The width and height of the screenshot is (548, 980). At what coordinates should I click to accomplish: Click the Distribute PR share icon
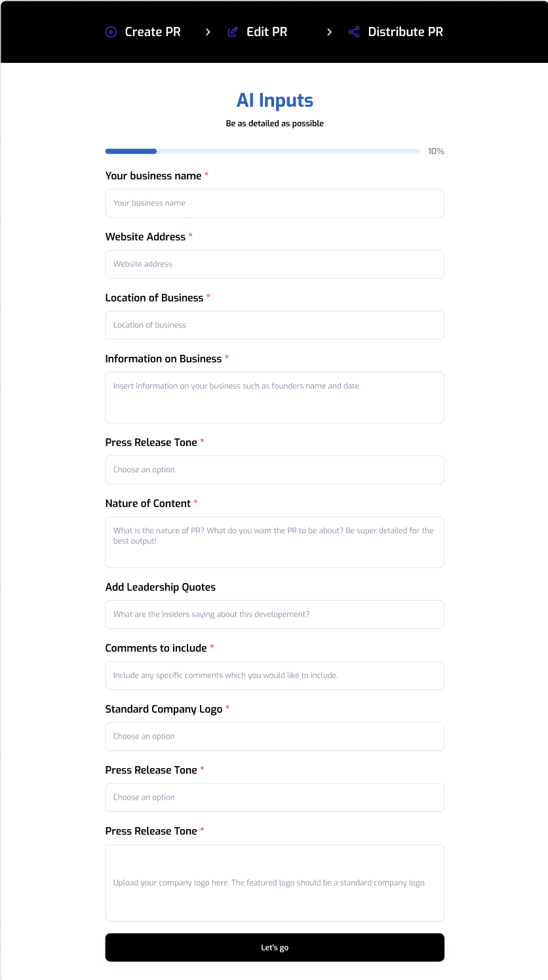[354, 32]
